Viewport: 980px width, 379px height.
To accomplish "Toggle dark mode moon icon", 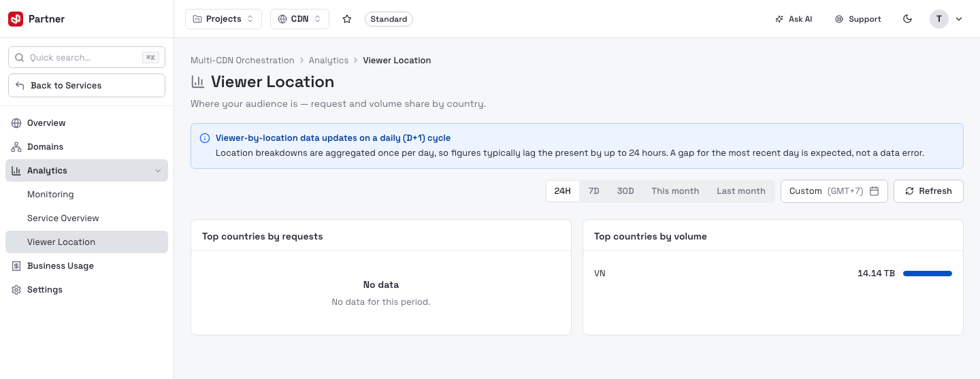I will click(x=907, y=19).
